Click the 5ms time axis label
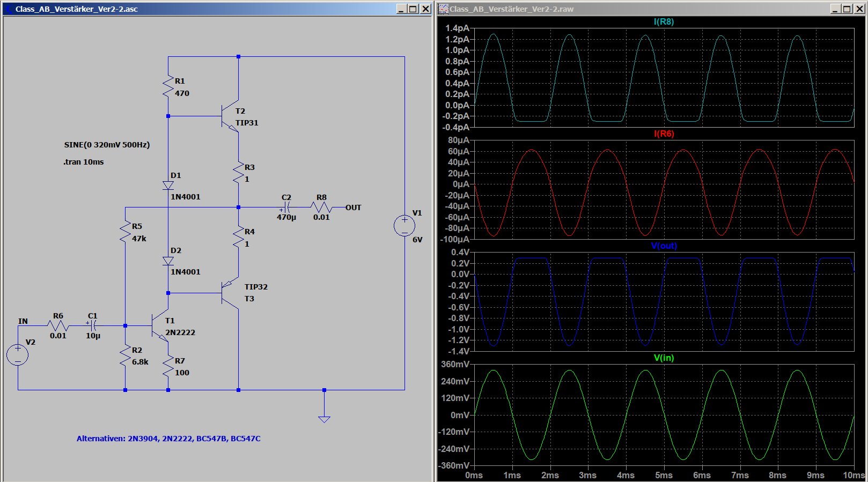 664,476
